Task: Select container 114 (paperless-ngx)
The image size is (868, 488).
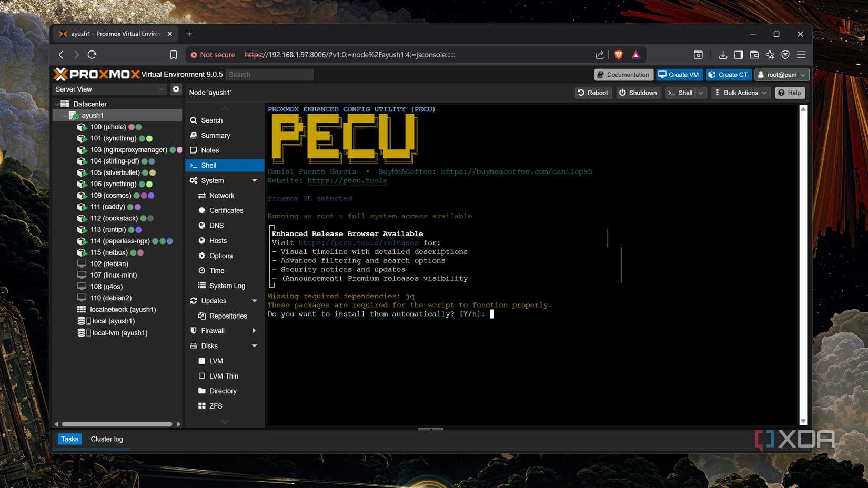Action: (x=120, y=241)
